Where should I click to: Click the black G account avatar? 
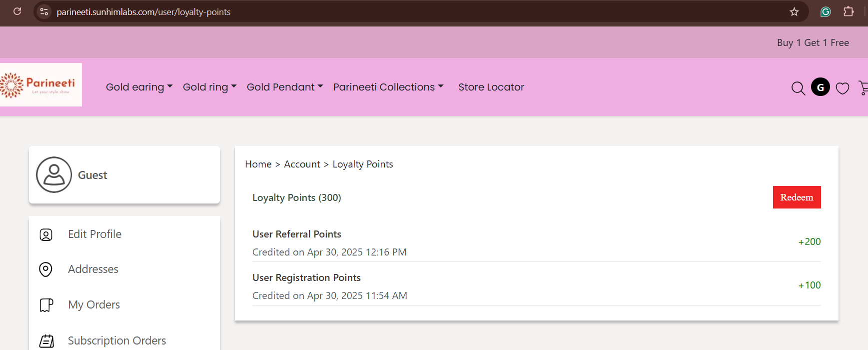coord(821,87)
